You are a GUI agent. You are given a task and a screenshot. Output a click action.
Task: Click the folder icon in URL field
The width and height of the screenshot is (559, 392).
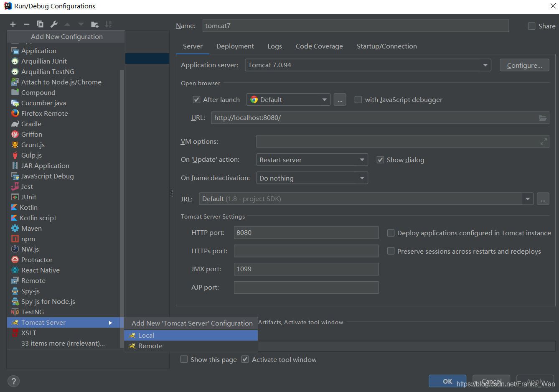[542, 118]
